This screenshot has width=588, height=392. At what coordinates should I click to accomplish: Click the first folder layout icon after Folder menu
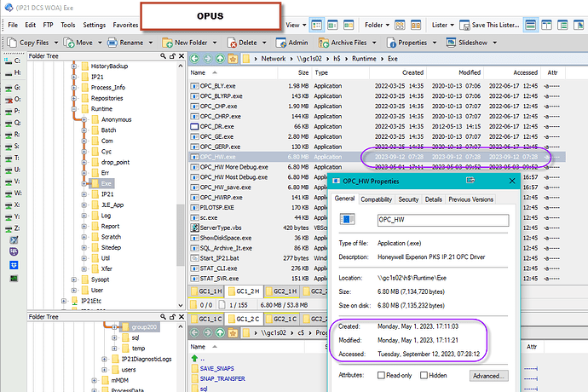[400, 25]
